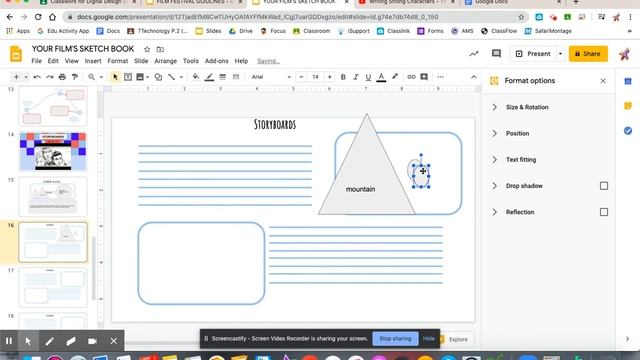The width and height of the screenshot is (640, 360).
Task: Open the border color pencil
Action: pyautogui.click(x=209, y=77)
